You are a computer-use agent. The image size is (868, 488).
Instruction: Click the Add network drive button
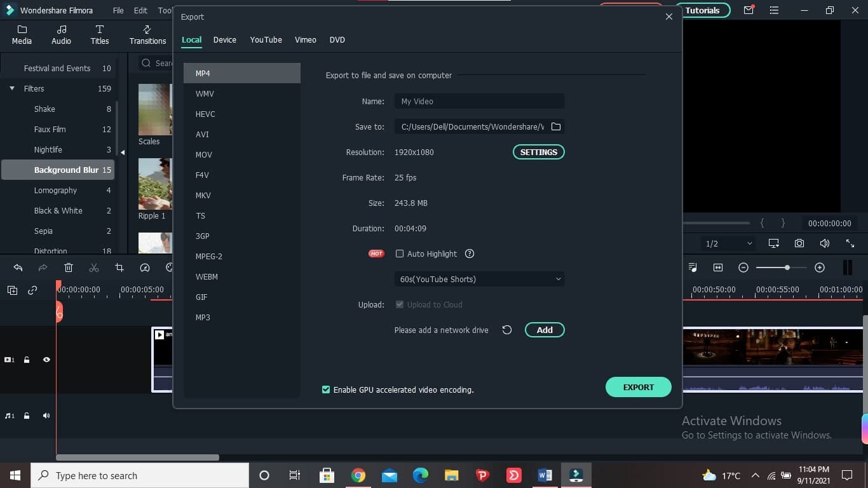[x=545, y=330]
